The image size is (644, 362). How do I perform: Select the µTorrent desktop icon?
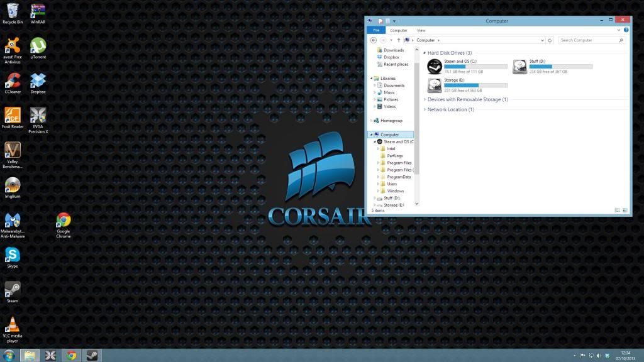pyautogui.click(x=38, y=48)
